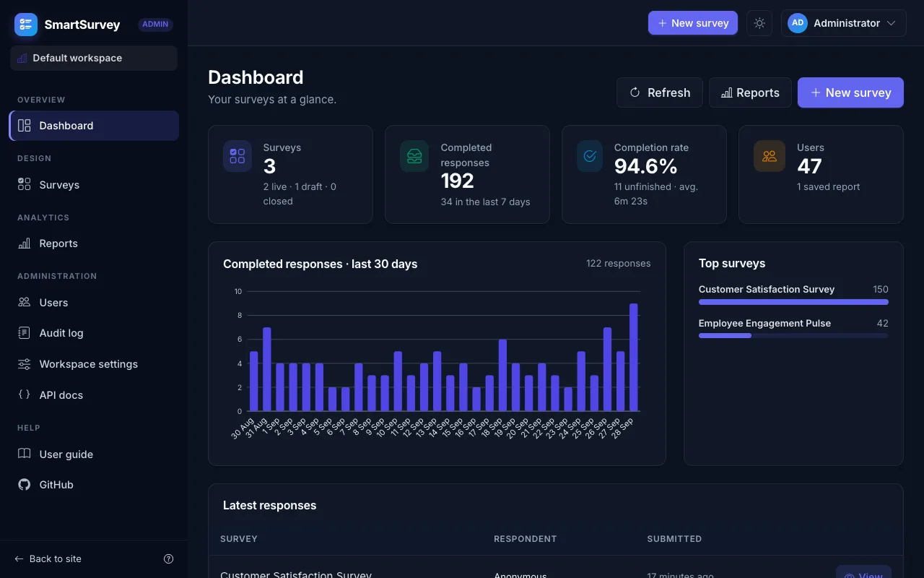Open Reports from the dashboard header
The width and height of the screenshot is (924, 578).
(750, 92)
